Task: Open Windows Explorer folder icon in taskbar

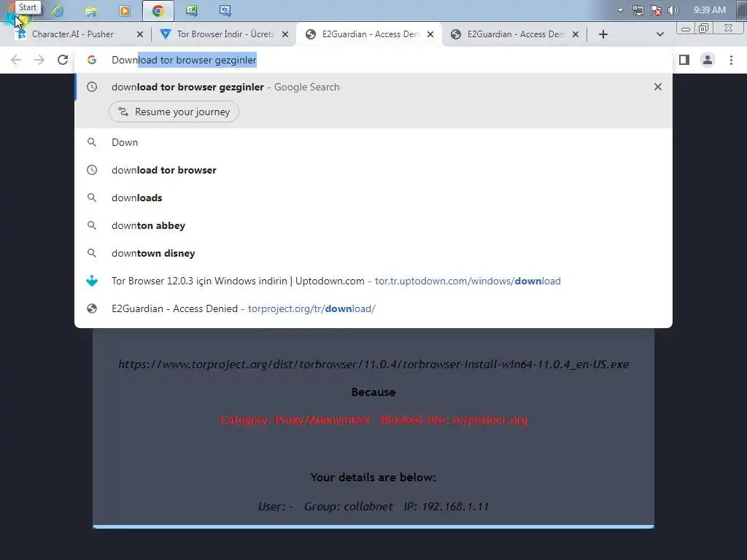Action: [x=91, y=10]
